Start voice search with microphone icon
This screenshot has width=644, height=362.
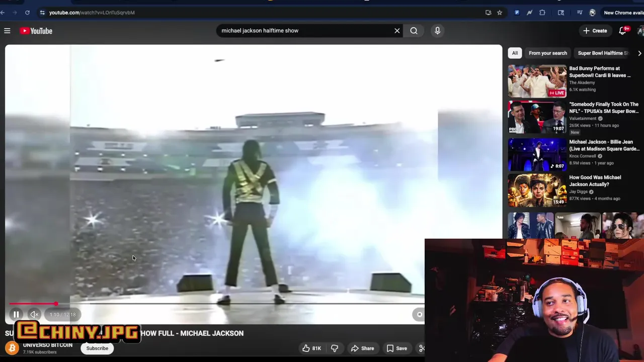click(437, 31)
